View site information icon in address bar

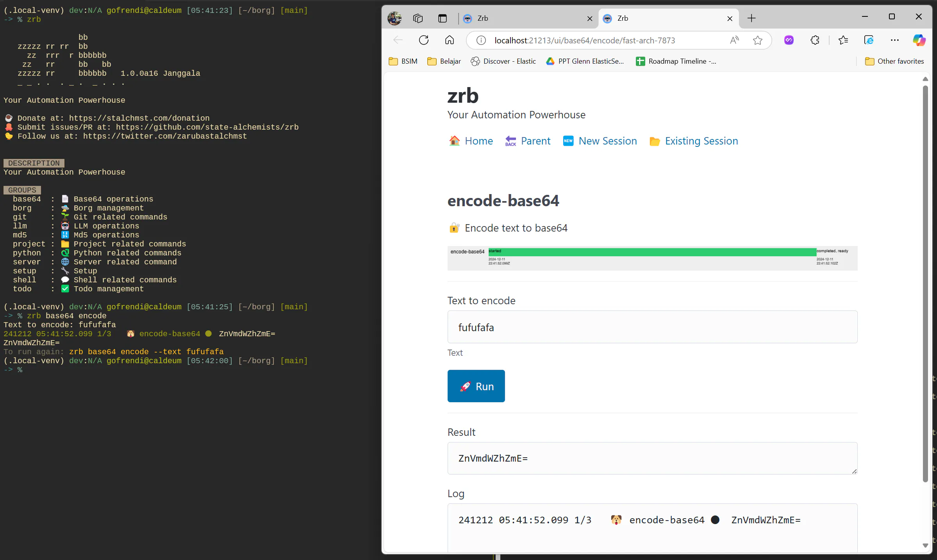point(481,40)
